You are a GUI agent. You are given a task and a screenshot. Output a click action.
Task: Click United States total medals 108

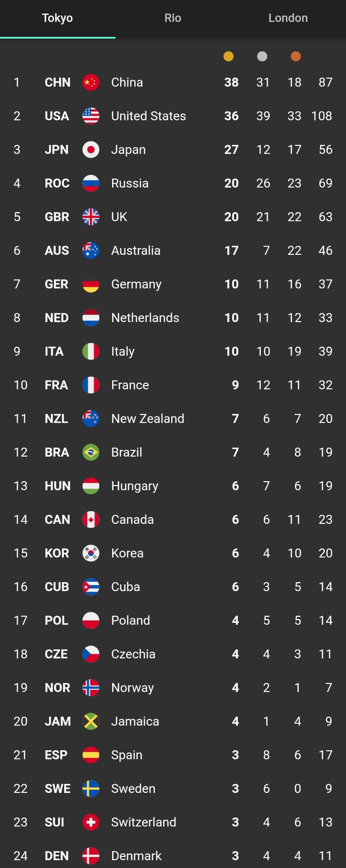pos(321,116)
